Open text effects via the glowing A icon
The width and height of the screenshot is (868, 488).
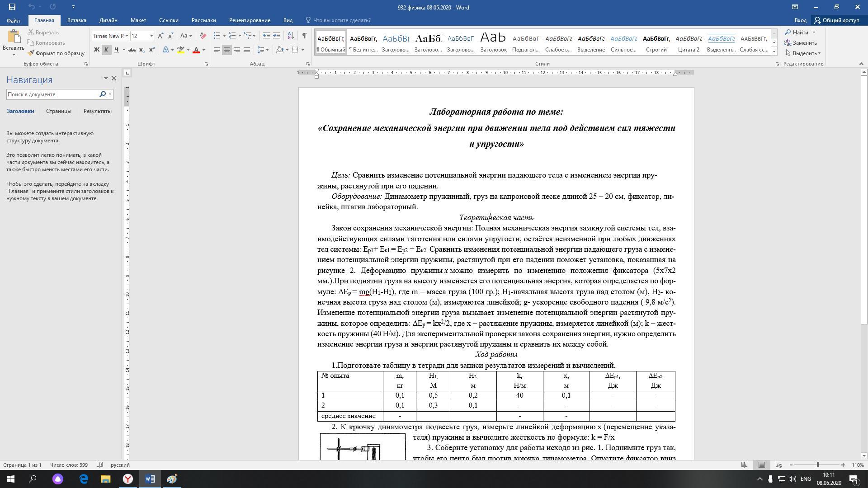coord(166,50)
